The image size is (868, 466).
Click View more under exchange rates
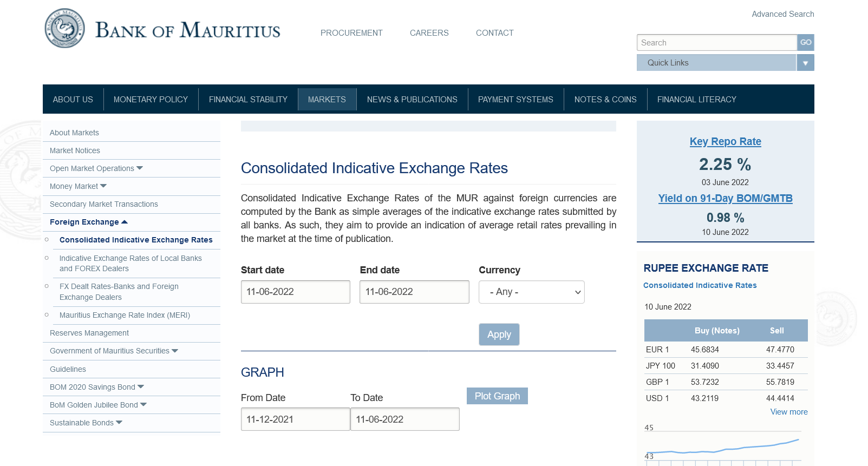click(x=788, y=412)
